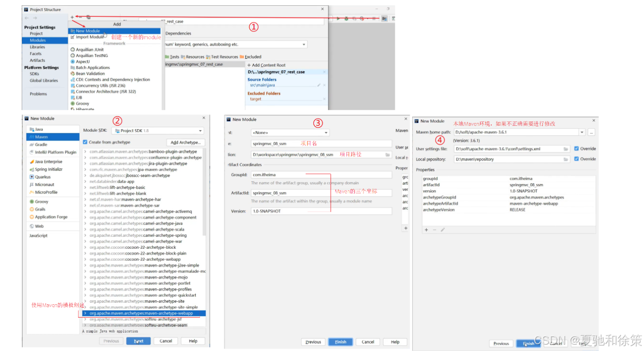Click Next in the archetype selection dialog
The width and height of the screenshot is (644, 351).
tap(139, 341)
